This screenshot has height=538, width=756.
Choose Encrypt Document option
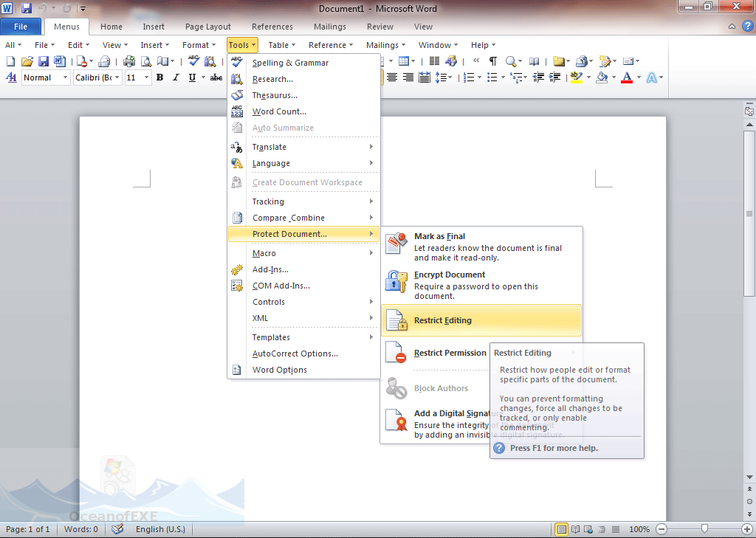pos(481,284)
